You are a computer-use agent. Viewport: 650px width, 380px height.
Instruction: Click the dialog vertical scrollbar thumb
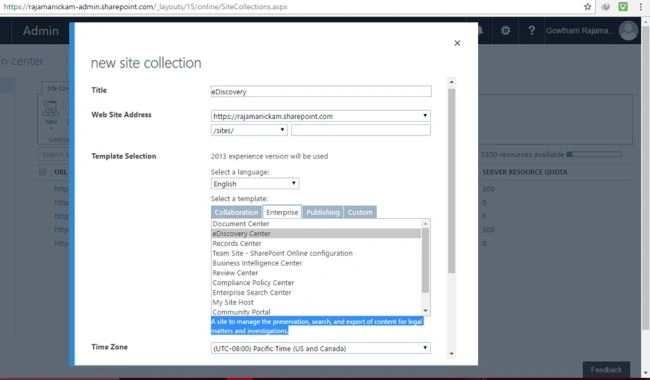click(451, 181)
